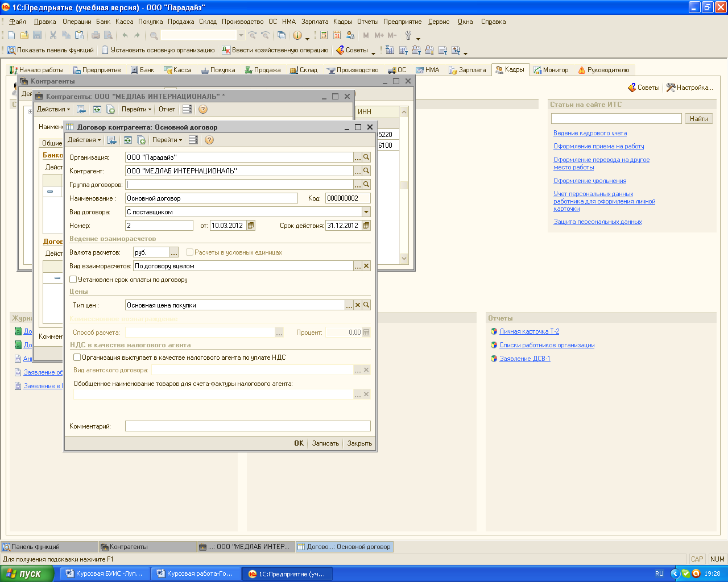Viewport: 728px width, 582px height.
Task: Switch to the Производство tab
Action: [x=353, y=70]
